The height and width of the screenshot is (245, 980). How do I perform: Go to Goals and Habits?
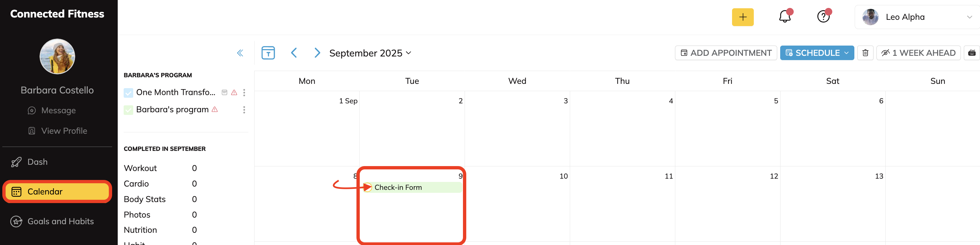click(x=60, y=221)
